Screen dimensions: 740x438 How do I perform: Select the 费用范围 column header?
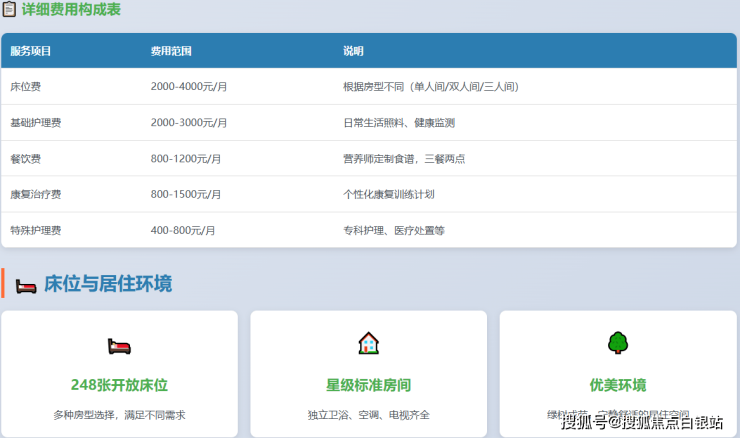[171, 51]
